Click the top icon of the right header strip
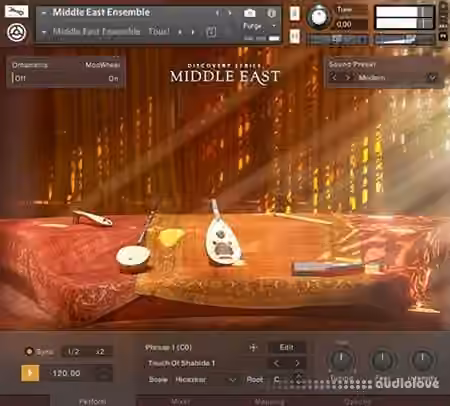The height and width of the screenshot is (406, 450). pos(443,7)
